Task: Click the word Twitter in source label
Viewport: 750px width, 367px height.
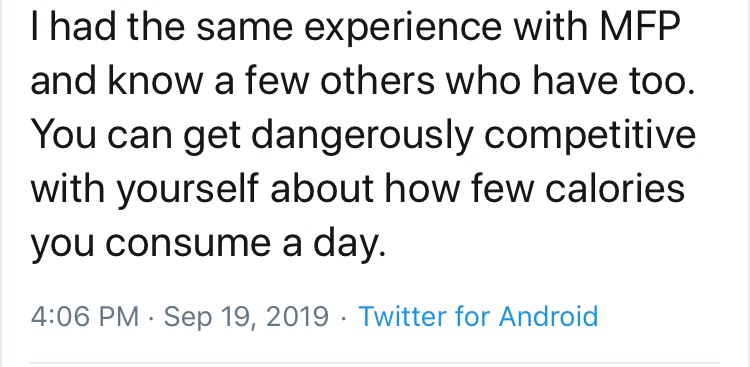Action: [x=401, y=316]
